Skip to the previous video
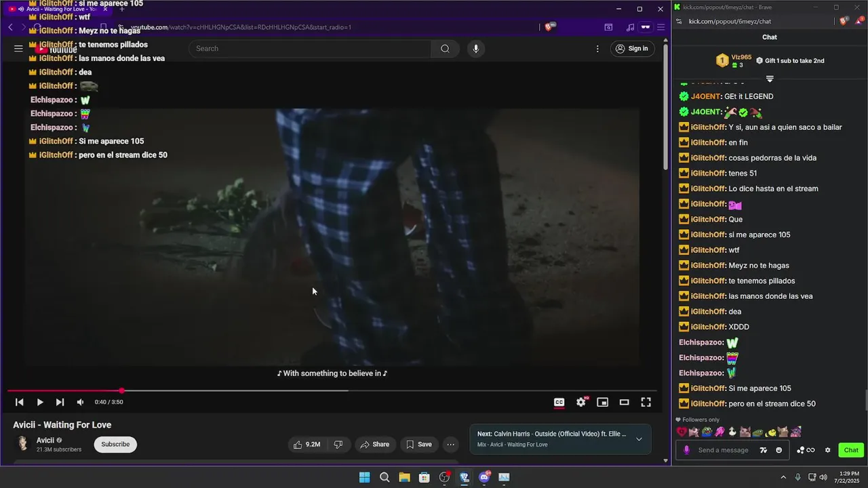 20,402
